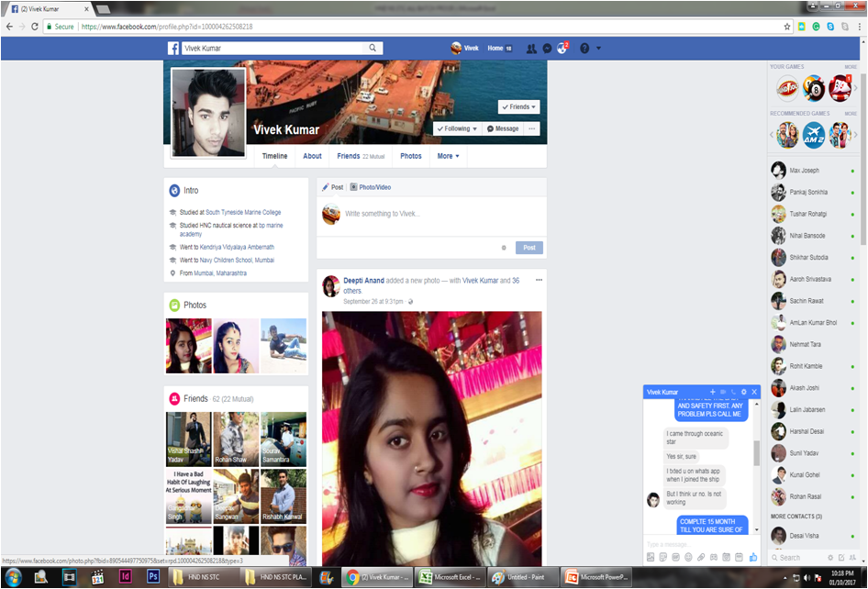Open the Notifications globe icon
868x589 pixels.
(562, 48)
